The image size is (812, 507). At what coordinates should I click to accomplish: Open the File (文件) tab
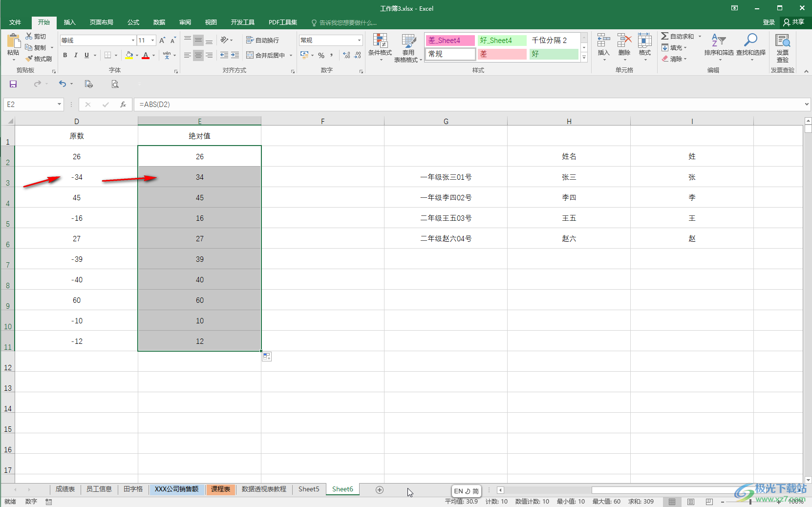pyautogui.click(x=15, y=22)
